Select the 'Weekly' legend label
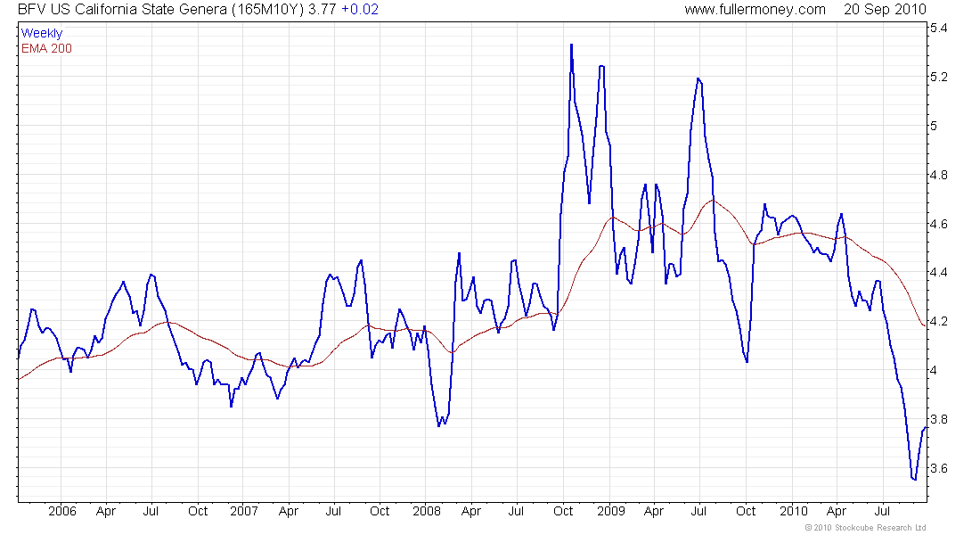980x535 pixels. tap(42, 33)
